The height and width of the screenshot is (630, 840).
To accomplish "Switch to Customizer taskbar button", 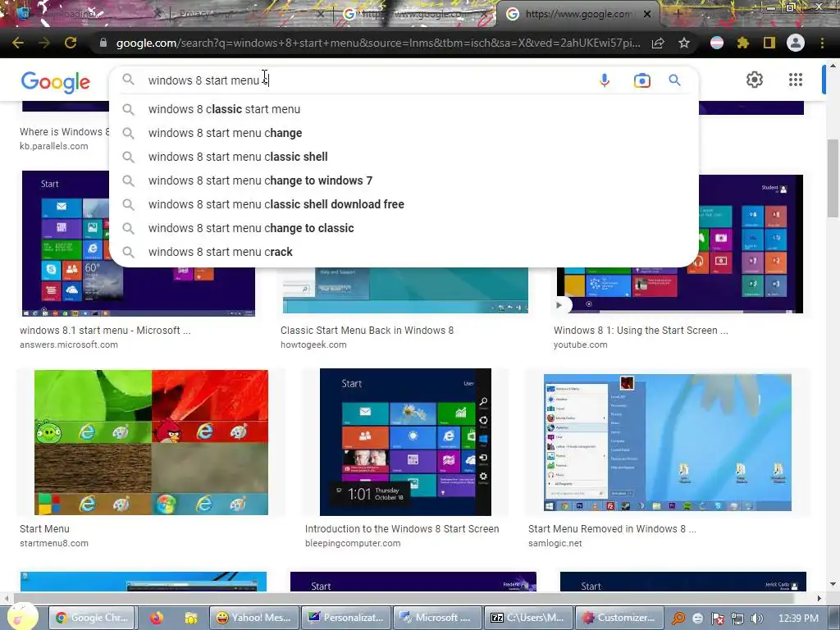I will pos(619,618).
